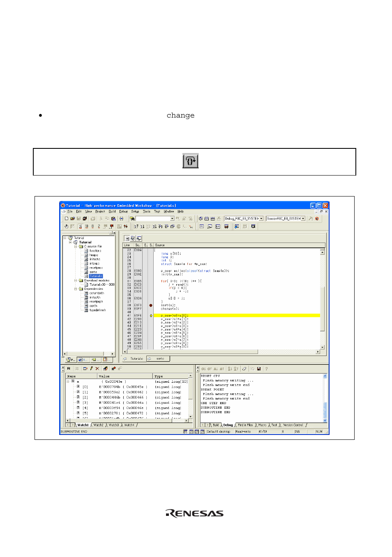Screen dimensions: 392x557
Task: Click the question mark icon in Output toolbar
Action: 266,369
